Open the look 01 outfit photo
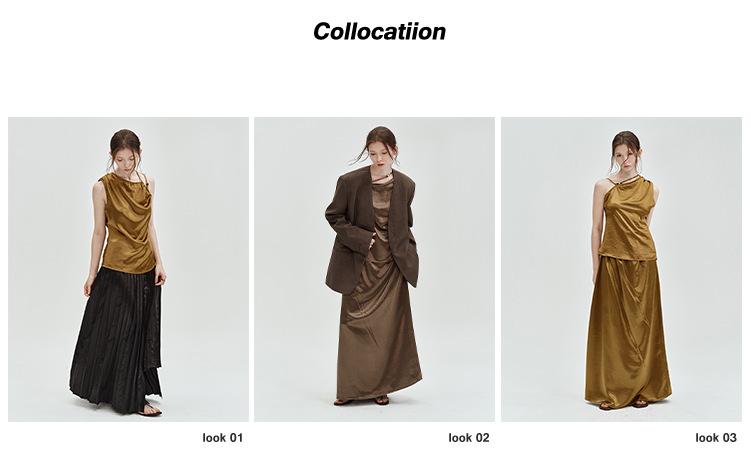This screenshot has width=750, height=464. coord(128,269)
